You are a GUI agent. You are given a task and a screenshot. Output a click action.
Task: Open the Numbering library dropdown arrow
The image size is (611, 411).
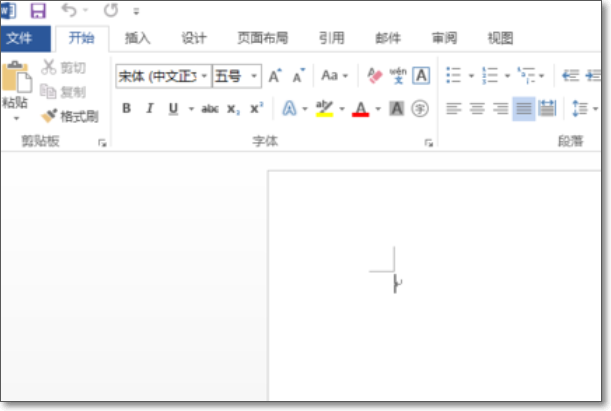[507, 76]
